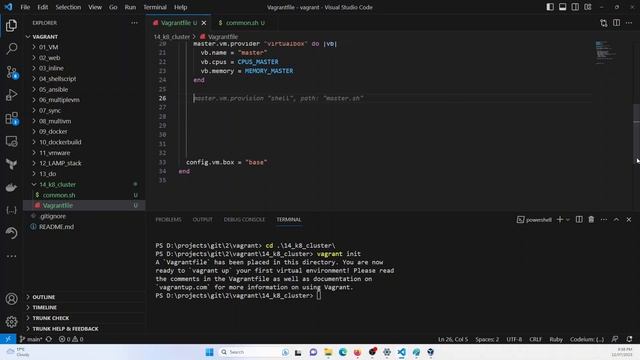The image size is (640, 360).
Task: Toggle panel layout button in title bar
Action: 562,7
